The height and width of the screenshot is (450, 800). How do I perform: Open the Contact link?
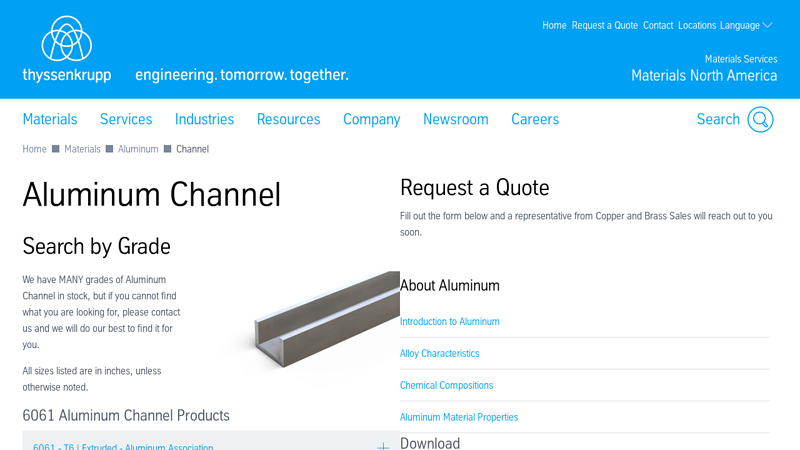click(658, 26)
